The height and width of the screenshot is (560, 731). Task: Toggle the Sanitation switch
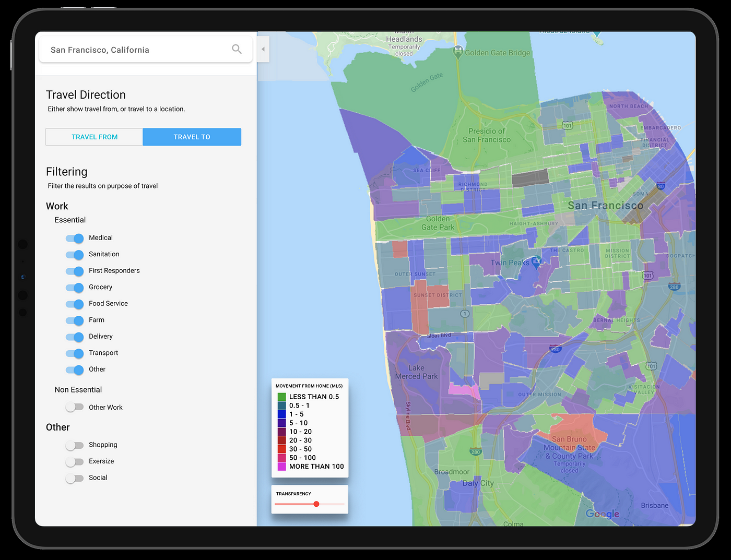tap(75, 255)
